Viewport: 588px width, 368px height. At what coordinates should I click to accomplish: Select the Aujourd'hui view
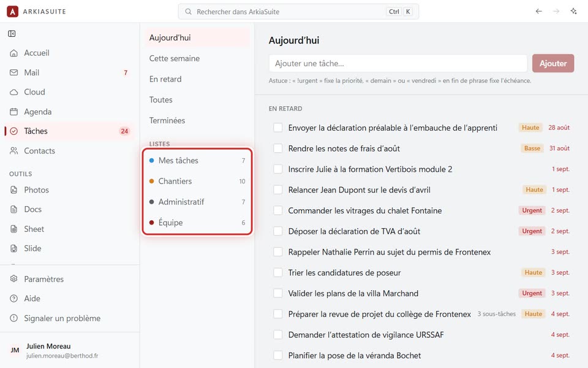click(197, 37)
